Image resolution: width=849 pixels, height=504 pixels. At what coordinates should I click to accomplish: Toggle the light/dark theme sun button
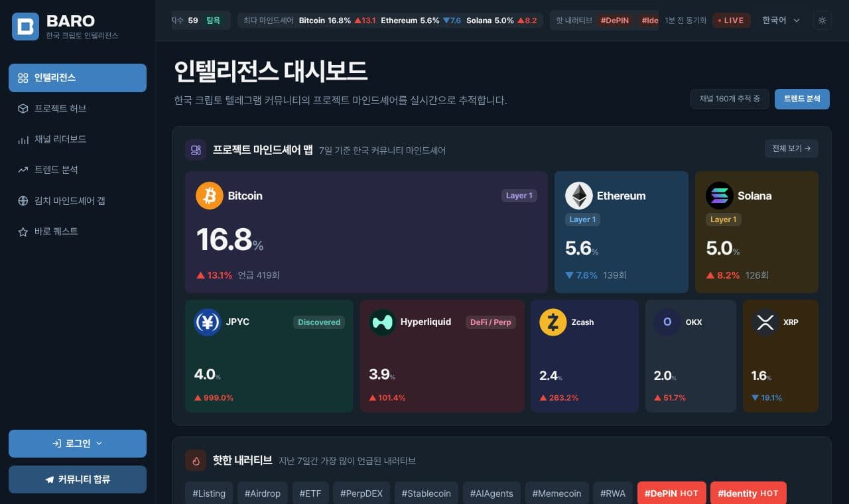(x=822, y=21)
